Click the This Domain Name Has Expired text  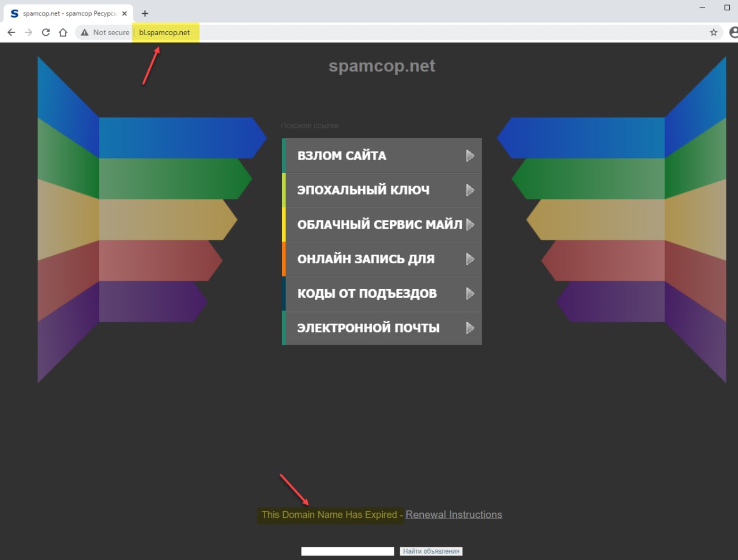(x=329, y=514)
